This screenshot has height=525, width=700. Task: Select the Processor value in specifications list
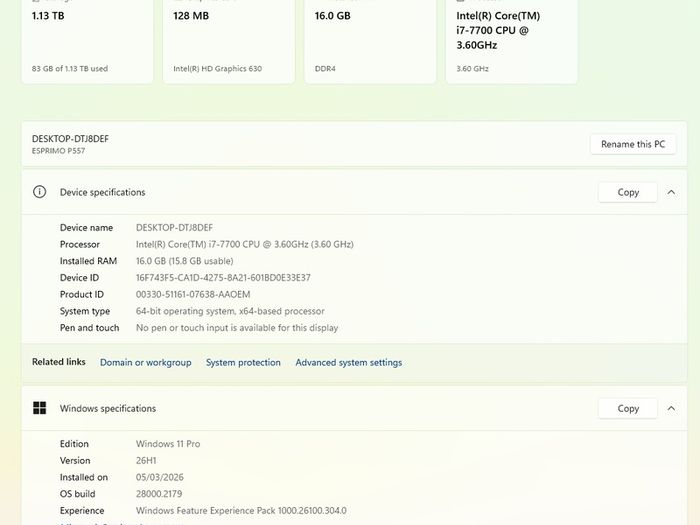[x=245, y=244]
